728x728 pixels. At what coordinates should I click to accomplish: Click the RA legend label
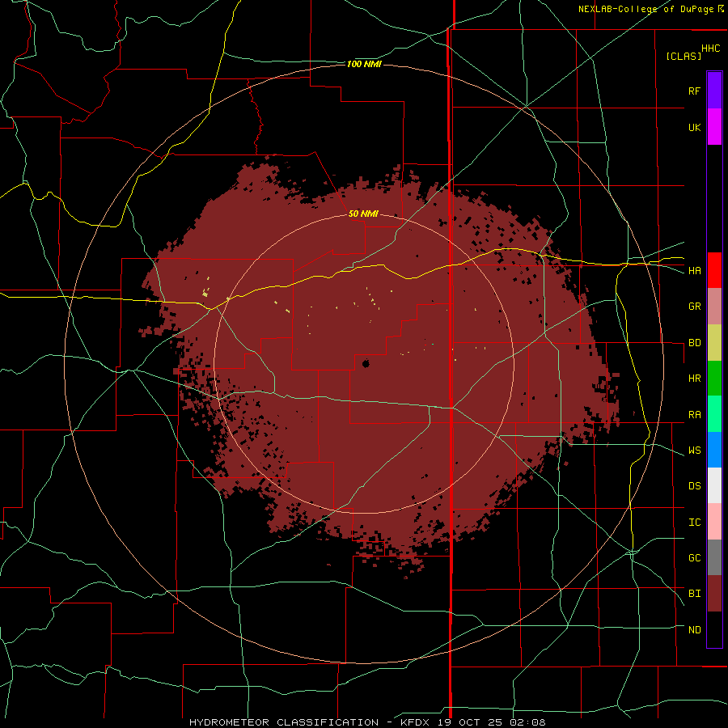(695, 415)
